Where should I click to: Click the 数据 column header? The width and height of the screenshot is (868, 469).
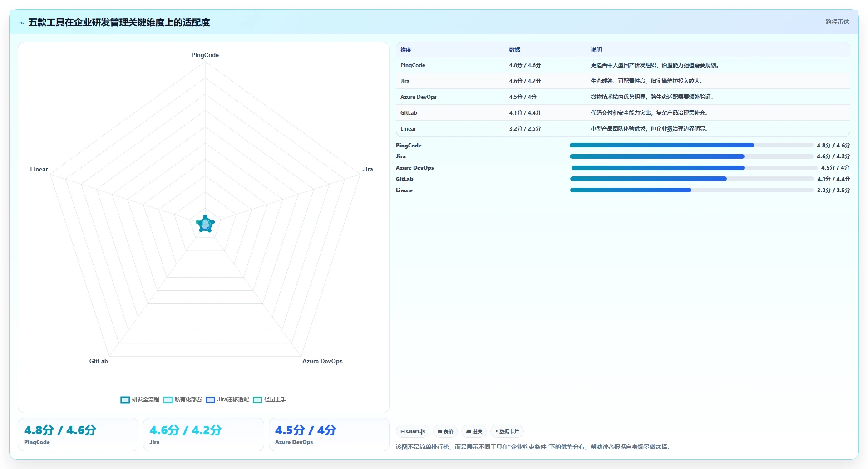(515, 50)
